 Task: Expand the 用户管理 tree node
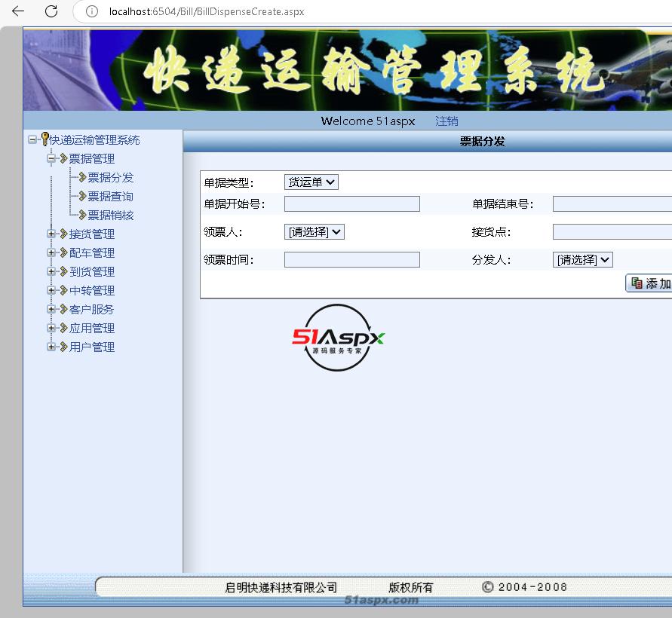click(51, 347)
